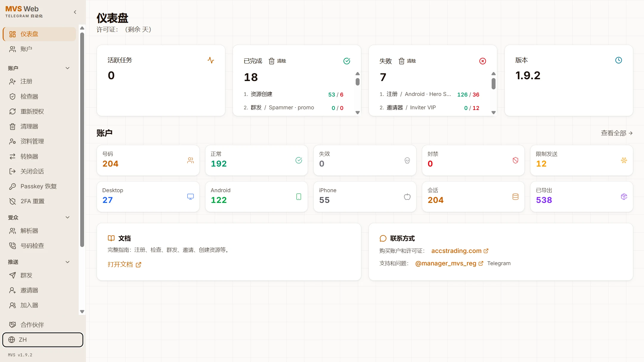Screen dimensions: 644x362
Task: Open the 2FA 重置 reset tool
Action: [x=32, y=201]
